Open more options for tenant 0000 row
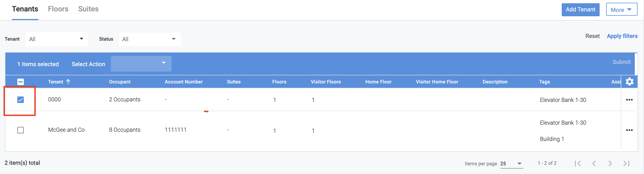This screenshot has width=644, height=174. tap(629, 100)
